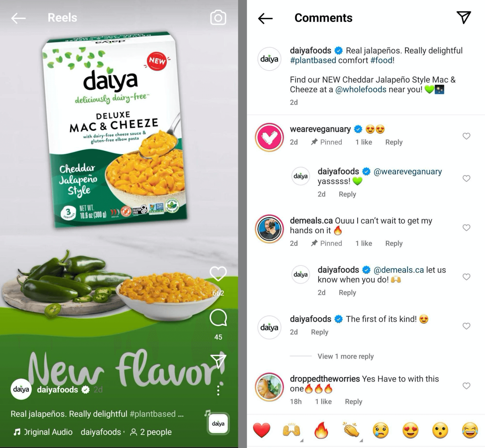This screenshot has height=448, width=485.
Task: Tap the back arrow next to Reels
Action: click(x=18, y=18)
